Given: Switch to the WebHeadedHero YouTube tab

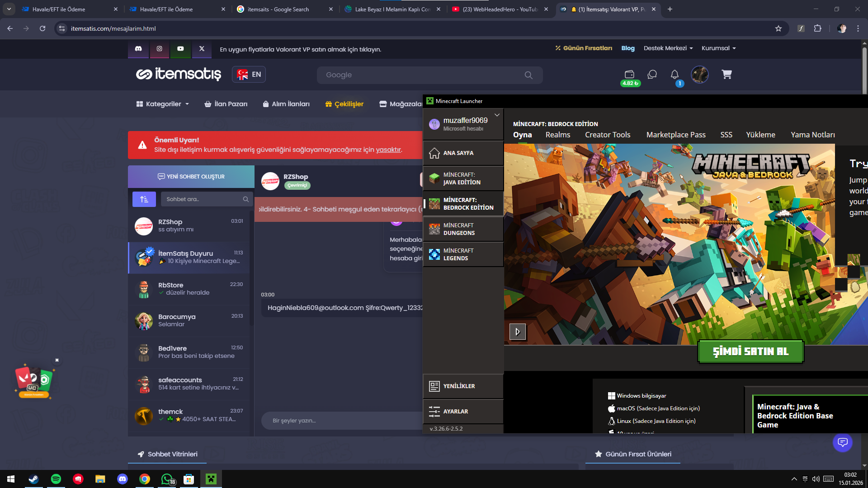Looking at the screenshot, I should (x=500, y=9).
